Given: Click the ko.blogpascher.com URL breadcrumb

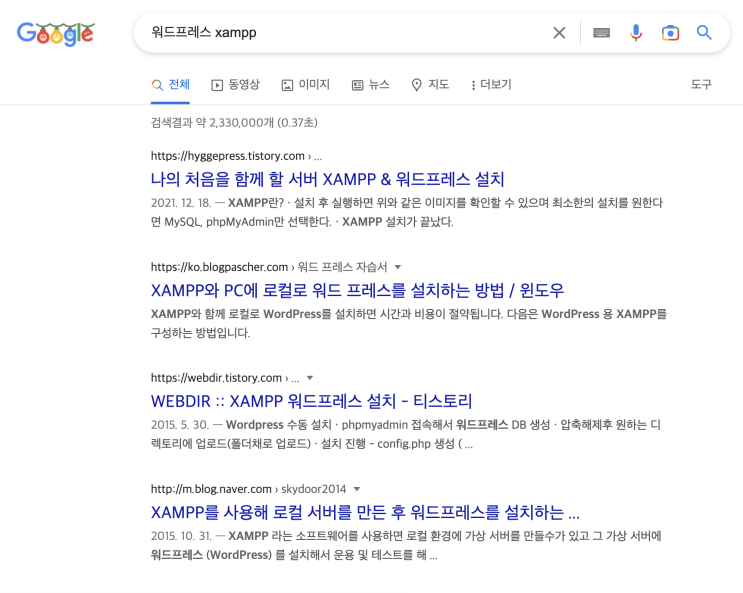Looking at the screenshot, I should point(269,267).
